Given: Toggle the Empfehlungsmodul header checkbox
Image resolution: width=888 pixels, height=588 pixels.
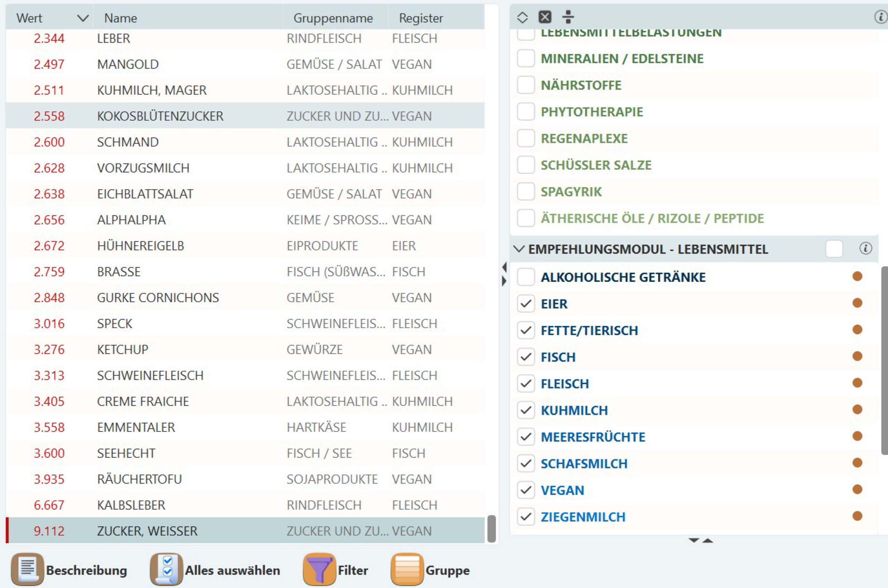Looking at the screenshot, I should 834,249.
